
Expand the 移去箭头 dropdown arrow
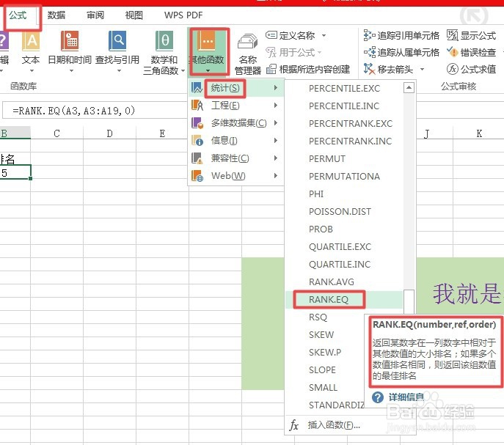422,69
